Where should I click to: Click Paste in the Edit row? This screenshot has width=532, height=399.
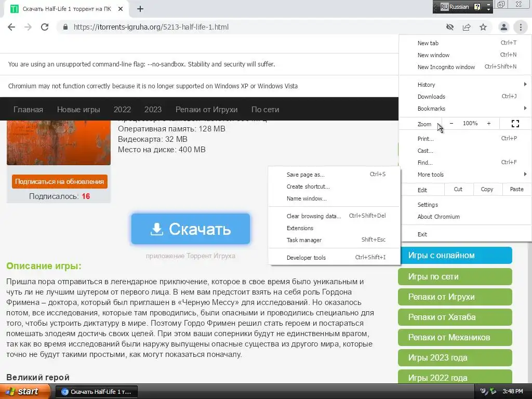(517, 189)
